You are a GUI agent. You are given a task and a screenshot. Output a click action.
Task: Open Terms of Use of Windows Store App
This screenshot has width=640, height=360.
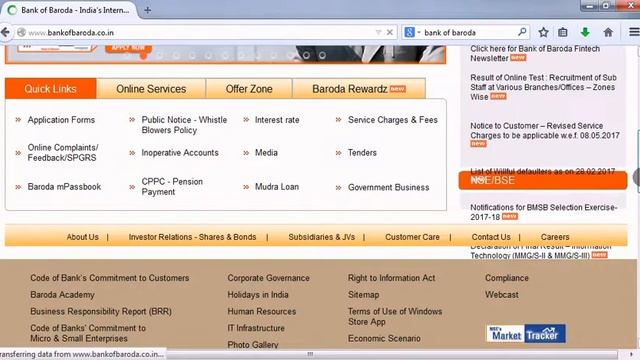[x=395, y=316]
